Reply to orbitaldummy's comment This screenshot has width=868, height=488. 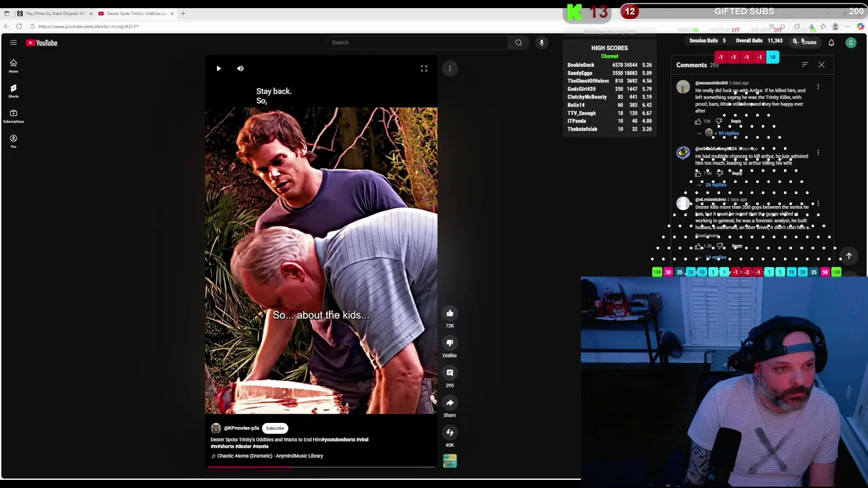737,174
